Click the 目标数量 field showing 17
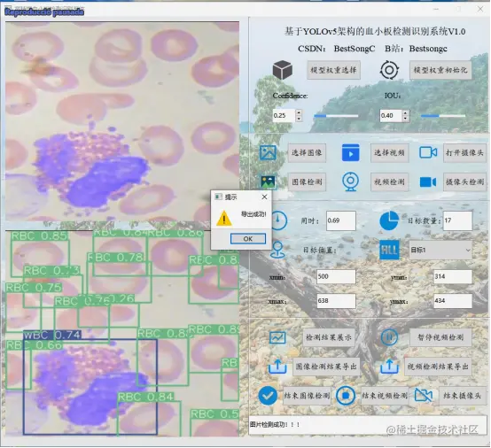The height and width of the screenshot is (448, 491). point(458,220)
